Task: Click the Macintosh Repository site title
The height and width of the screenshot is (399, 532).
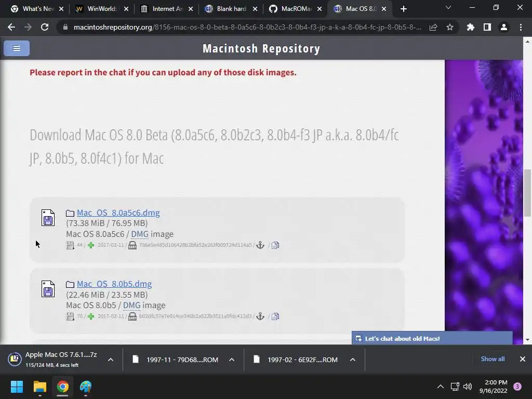Action: tap(261, 48)
